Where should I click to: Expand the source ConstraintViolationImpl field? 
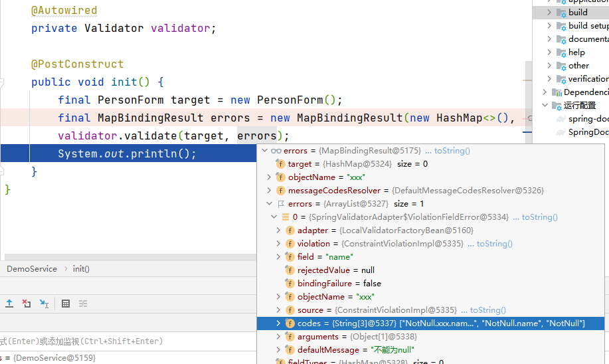pyautogui.click(x=278, y=310)
